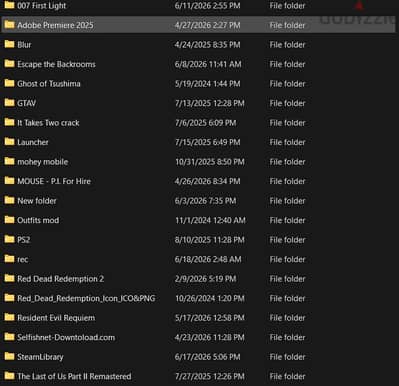Click The Last of Us Part II folder icon

click(9, 376)
